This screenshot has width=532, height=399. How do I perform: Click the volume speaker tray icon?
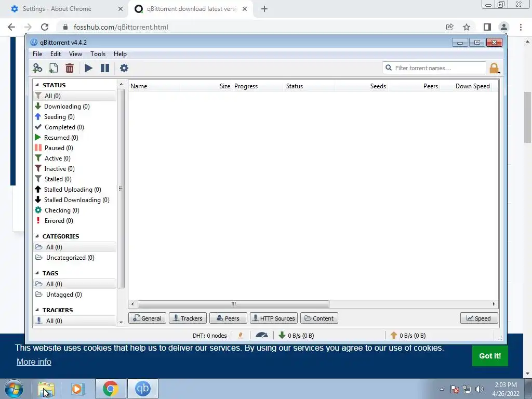tap(480, 389)
